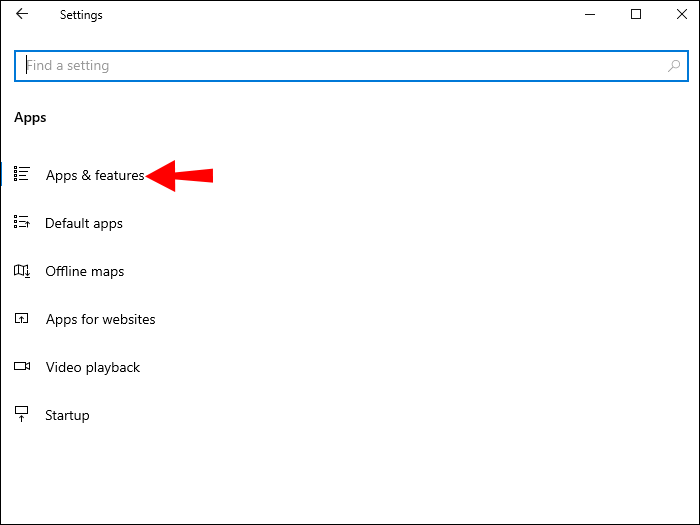Minimize the Settings window
The width and height of the screenshot is (700, 525).
590,15
